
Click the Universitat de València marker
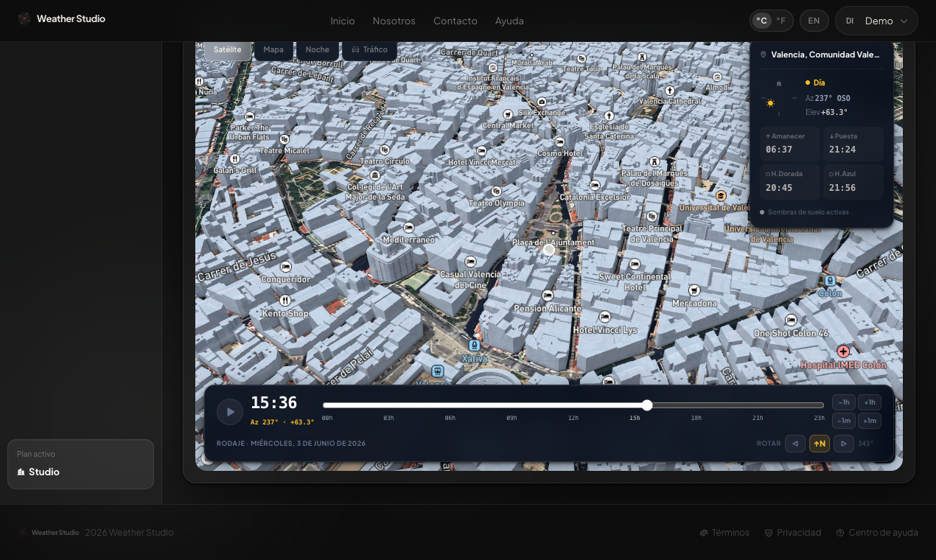click(721, 195)
